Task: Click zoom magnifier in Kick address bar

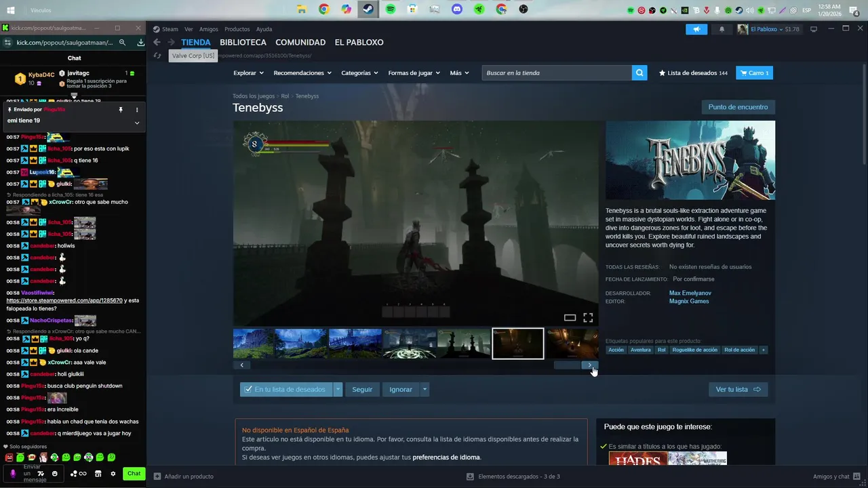Action: [123, 42]
